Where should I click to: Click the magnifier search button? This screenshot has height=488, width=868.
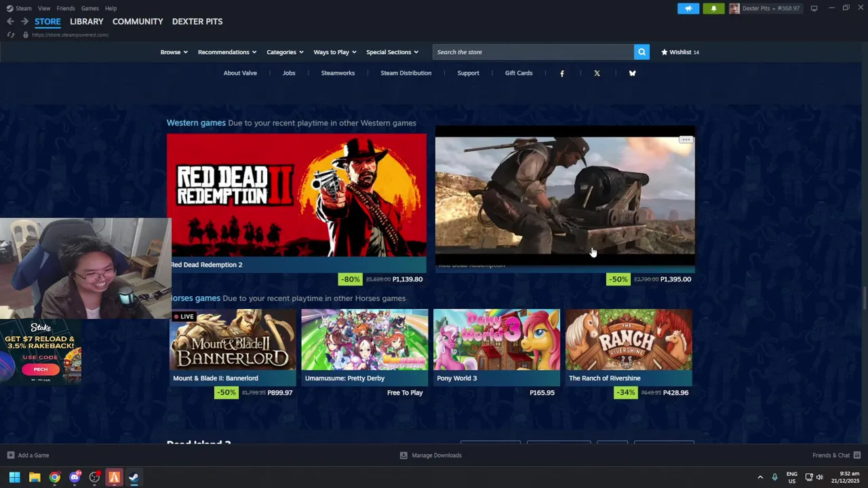(x=642, y=52)
